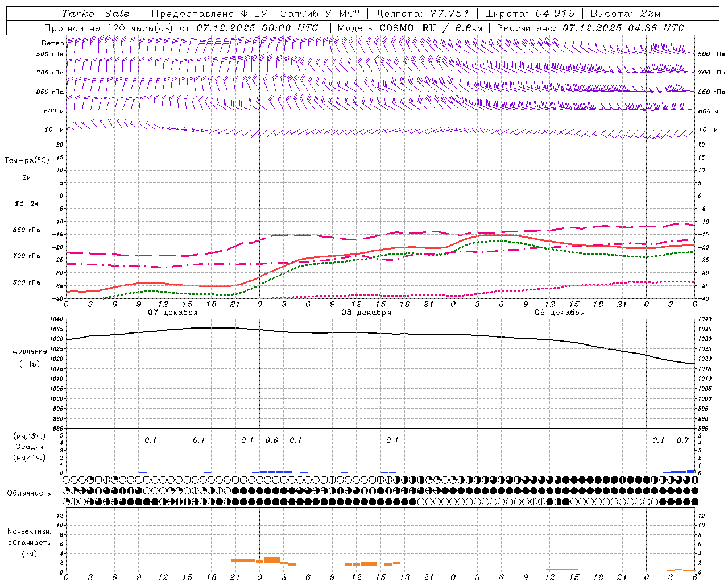Click the Широта: 64.919 header field
Screen dimensions: 728x582
click(x=530, y=14)
